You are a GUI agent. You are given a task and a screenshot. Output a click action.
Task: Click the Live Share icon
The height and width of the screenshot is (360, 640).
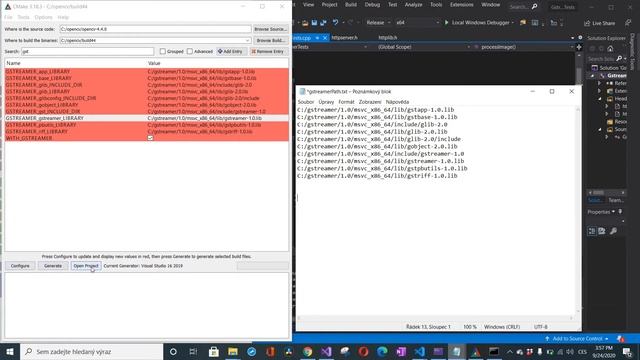pos(587,23)
